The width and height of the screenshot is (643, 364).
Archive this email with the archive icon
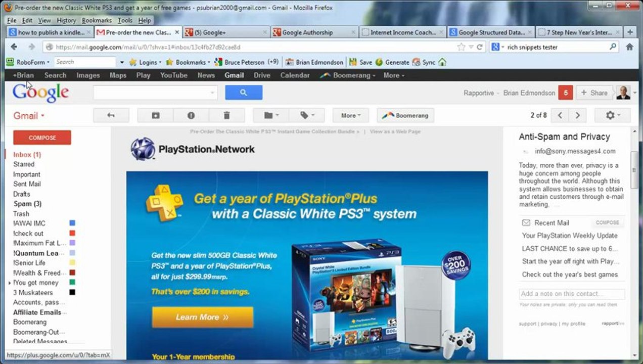point(156,115)
